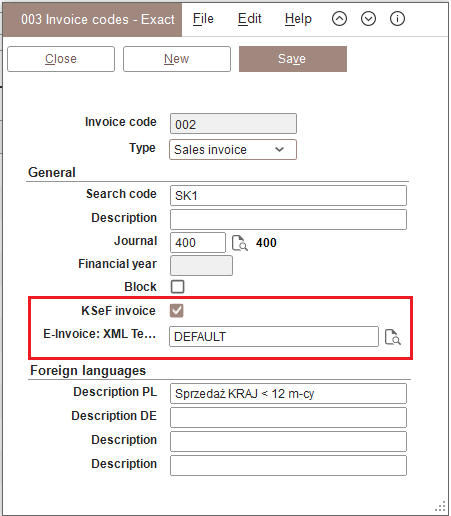The height and width of the screenshot is (516, 451).
Task: Click the down arrow circle icon
Action: click(x=368, y=19)
